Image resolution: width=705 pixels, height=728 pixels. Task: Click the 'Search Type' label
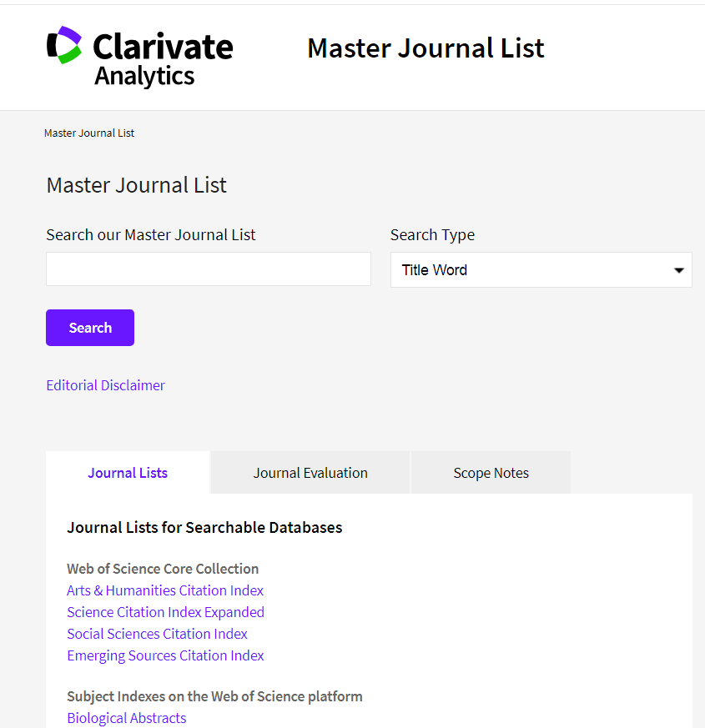tap(432, 235)
